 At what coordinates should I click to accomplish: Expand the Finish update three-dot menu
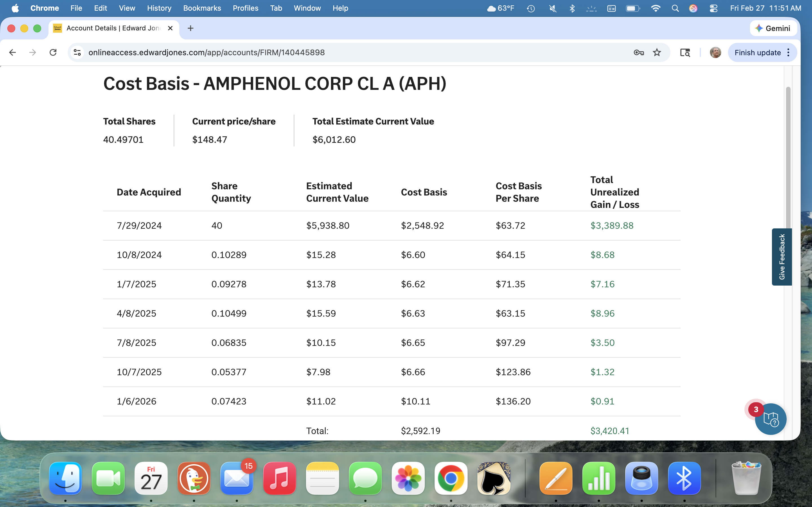pos(789,52)
